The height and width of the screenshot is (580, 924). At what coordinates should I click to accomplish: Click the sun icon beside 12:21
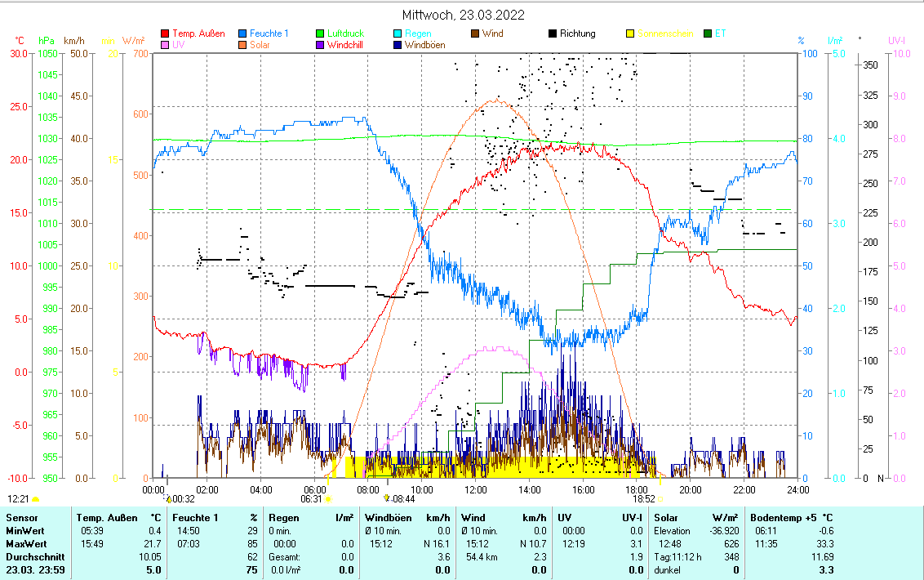(36, 498)
